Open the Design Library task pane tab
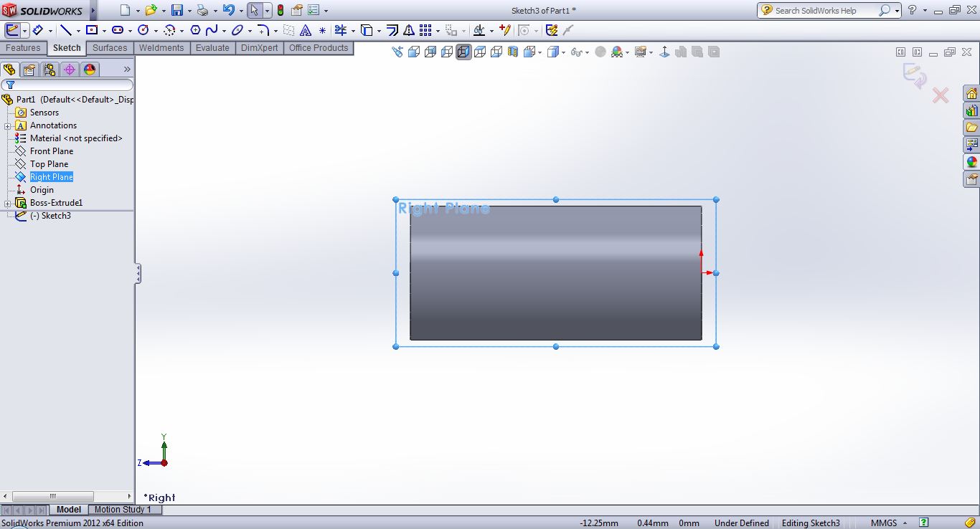Viewport: 980px width, 529px height. pyautogui.click(x=971, y=110)
